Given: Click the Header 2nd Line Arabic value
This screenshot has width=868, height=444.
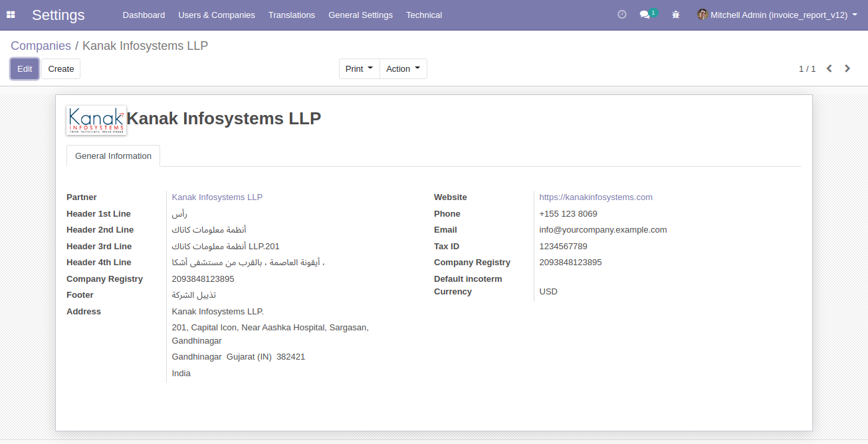Looking at the screenshot, I should point(209,230).
